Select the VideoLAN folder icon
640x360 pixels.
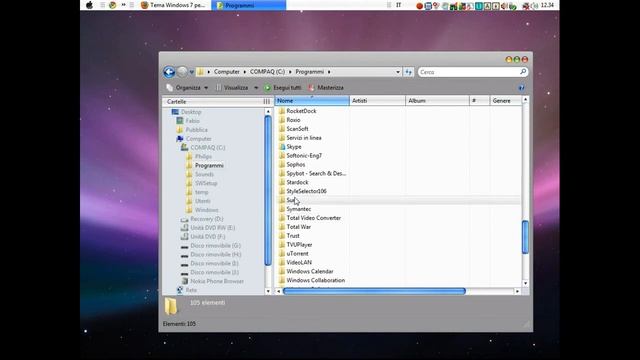point(282,262)
